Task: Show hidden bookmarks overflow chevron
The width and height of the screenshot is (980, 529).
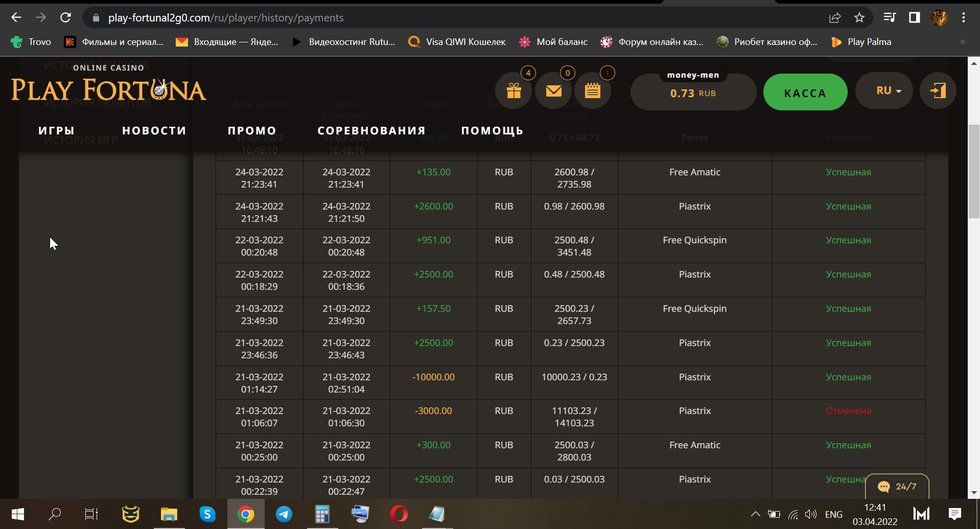Action: point(963,42)
